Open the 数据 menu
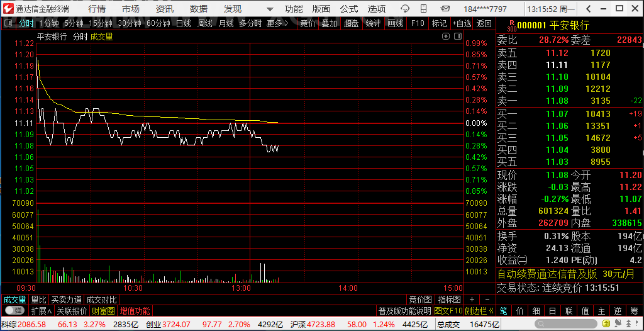 (x=199, y=9)
